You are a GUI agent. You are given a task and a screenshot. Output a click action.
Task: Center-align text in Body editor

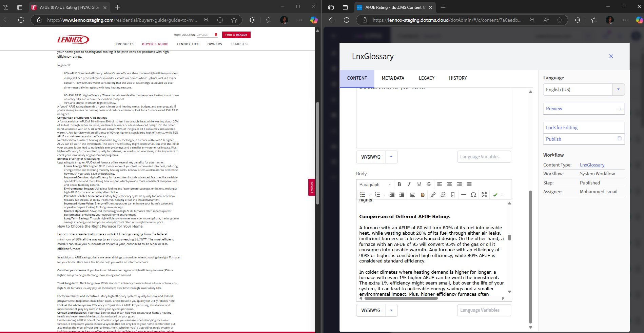click(x=449, y=184)
